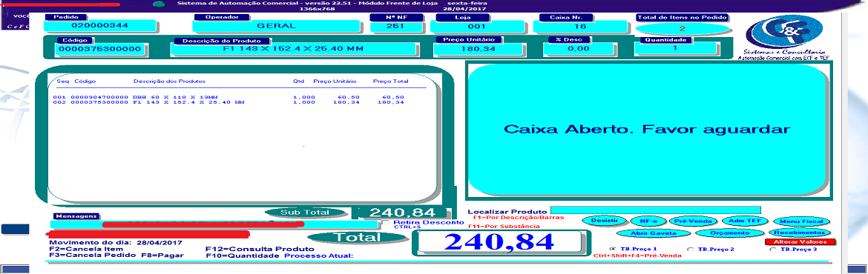The image size is (868, 274).
Task: Open Recebimentos
Action: point(799,233)
